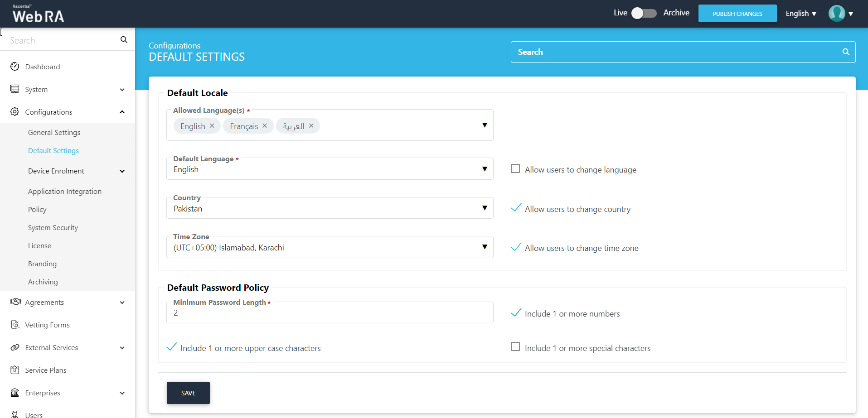Open Policy menu item
868x418 pixels.
click(37, 209)
